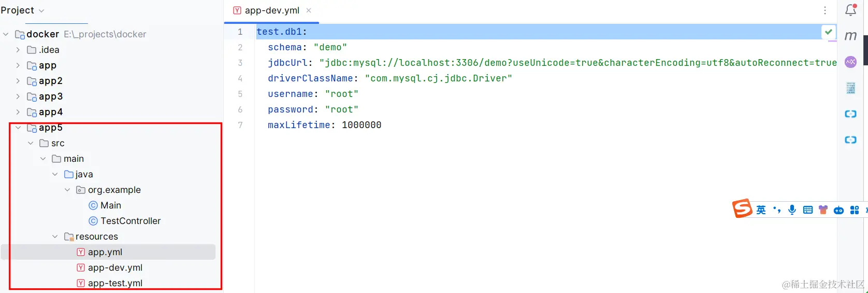Image resolution: width=868 pixels, height=293 pixels.
Task: Close the app-dev.yml tab
Action: tap(309, 10)
